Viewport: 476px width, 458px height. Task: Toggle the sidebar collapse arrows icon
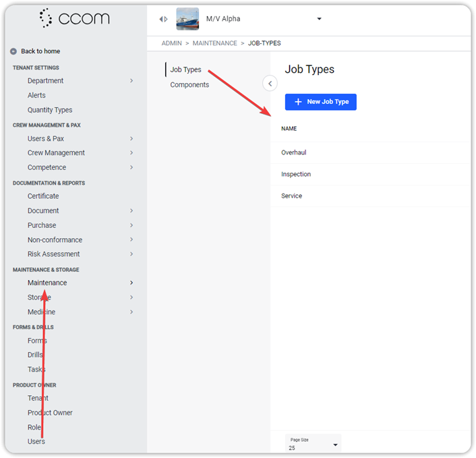pyautogui.click(x=163, y=19)
